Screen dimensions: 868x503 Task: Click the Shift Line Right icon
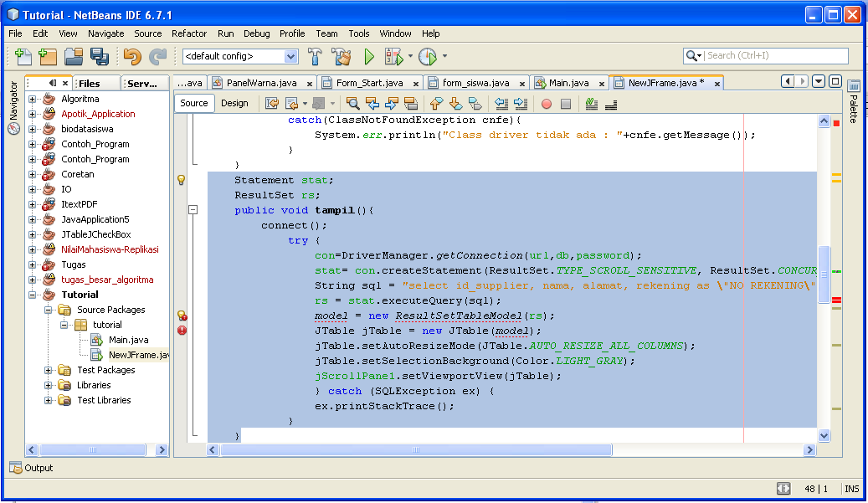coord(521,104)
